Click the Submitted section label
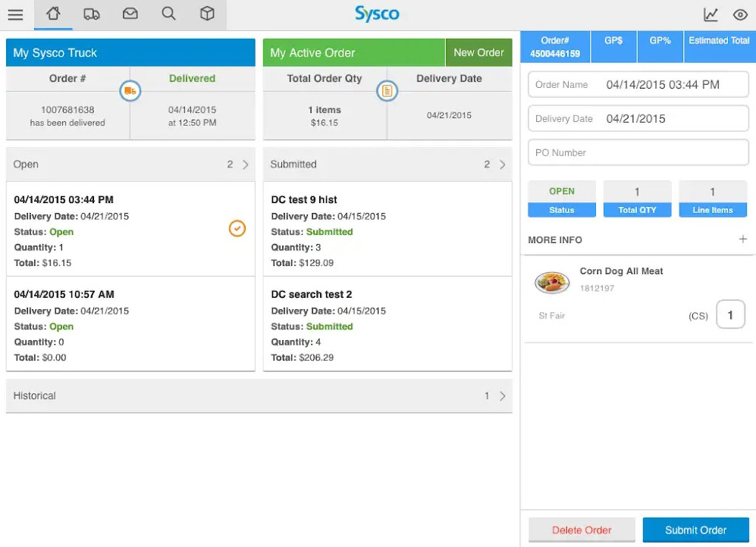Screen dimensions: 756x547 click(x=293, y=164)
